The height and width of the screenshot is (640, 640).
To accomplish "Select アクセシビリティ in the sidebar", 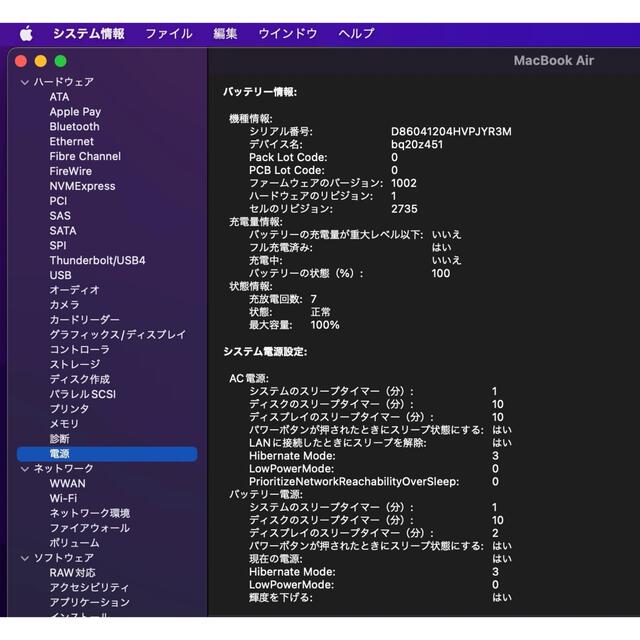I will click(x=89, y=588).
